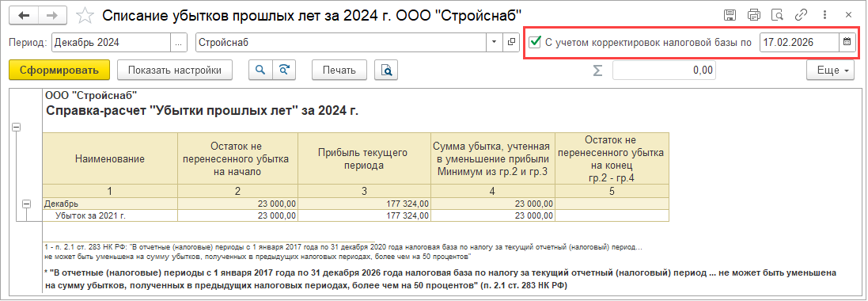Click the preview icon next to Печать
This screenshot has width=868, height=301.
pos(386,70)
